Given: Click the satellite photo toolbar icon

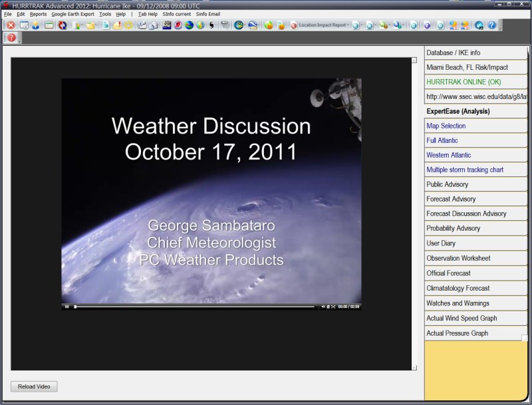Looking at the screenshot, I should point(167,25).
